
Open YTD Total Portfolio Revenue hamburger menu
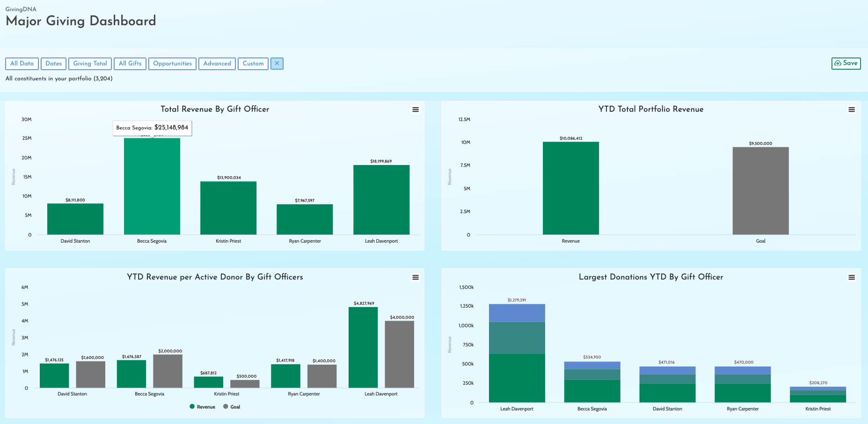[x=851, y=109]
